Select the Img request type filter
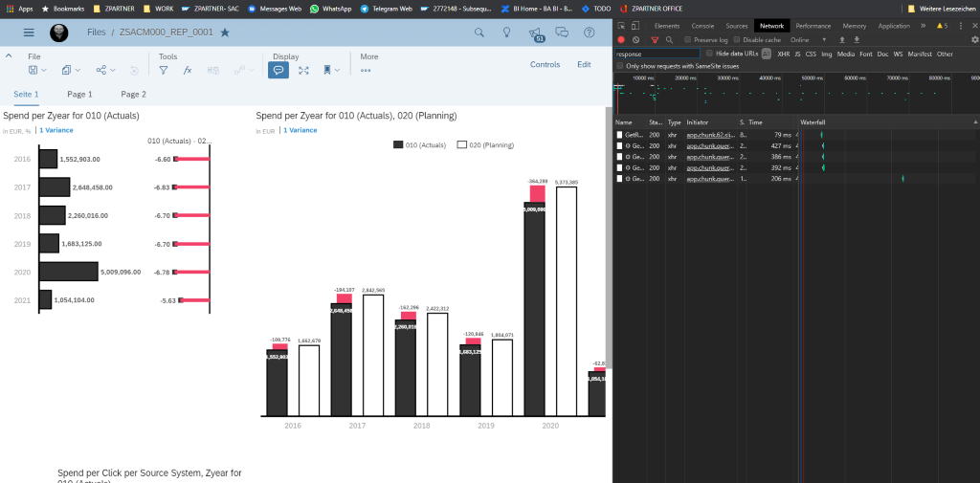 click(826, 54)
